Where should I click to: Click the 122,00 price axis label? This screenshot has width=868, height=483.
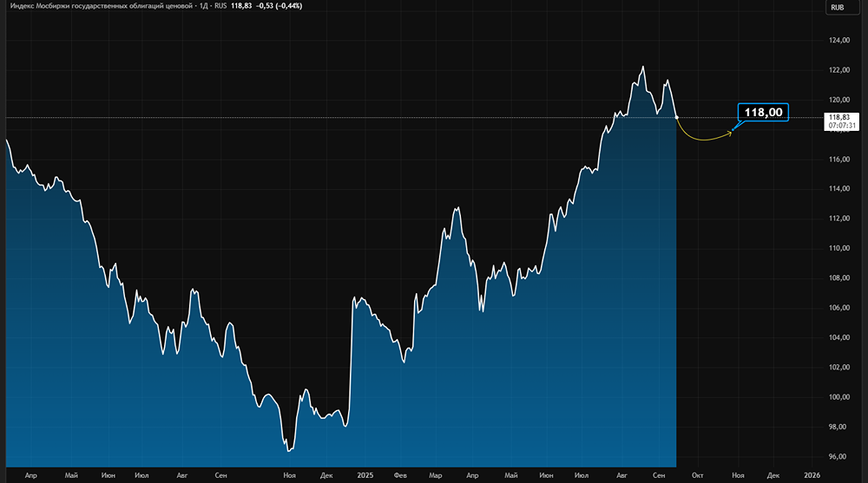pyautogui.click(x=839, y=70)
